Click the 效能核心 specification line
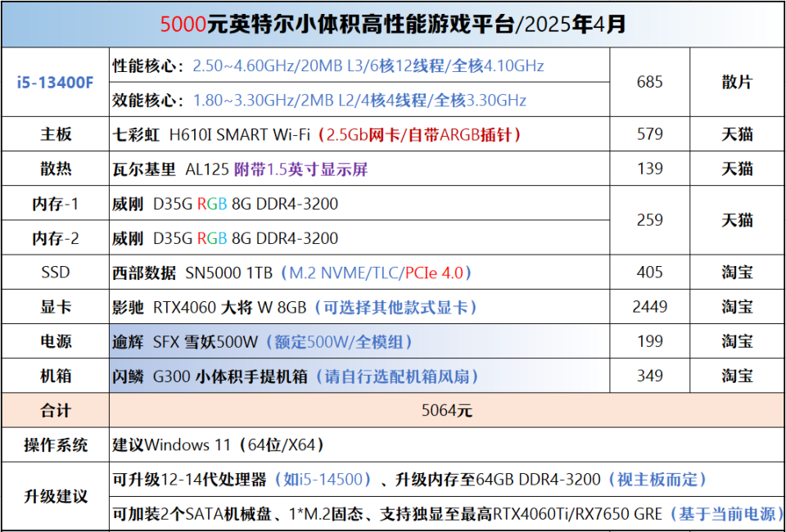The image size is (786, 532). point(319,100)
